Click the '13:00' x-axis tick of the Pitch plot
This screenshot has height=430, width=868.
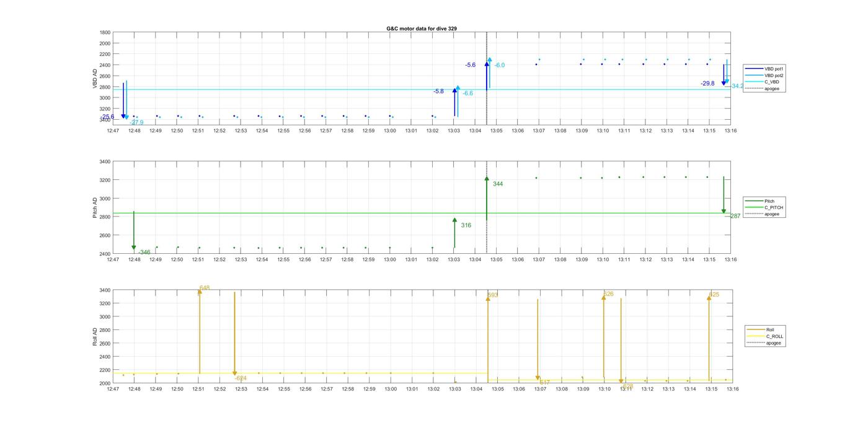click(x=389, y=259)
